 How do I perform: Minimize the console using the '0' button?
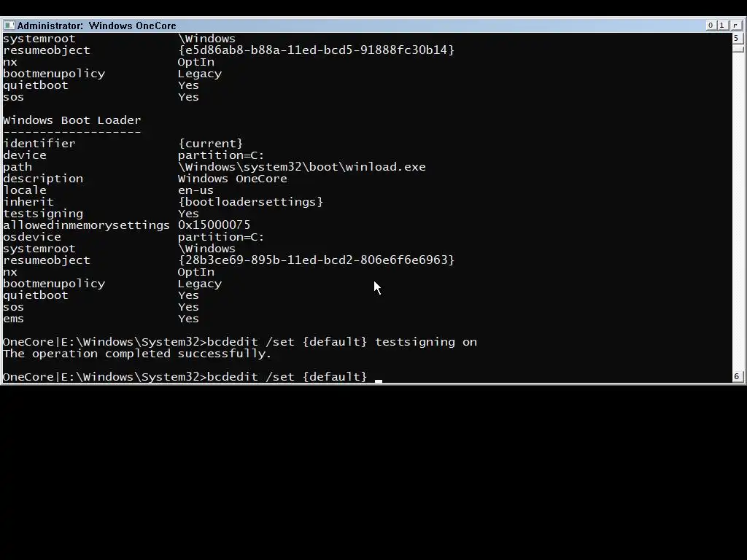pyautogui.click(x=711, y=26)
